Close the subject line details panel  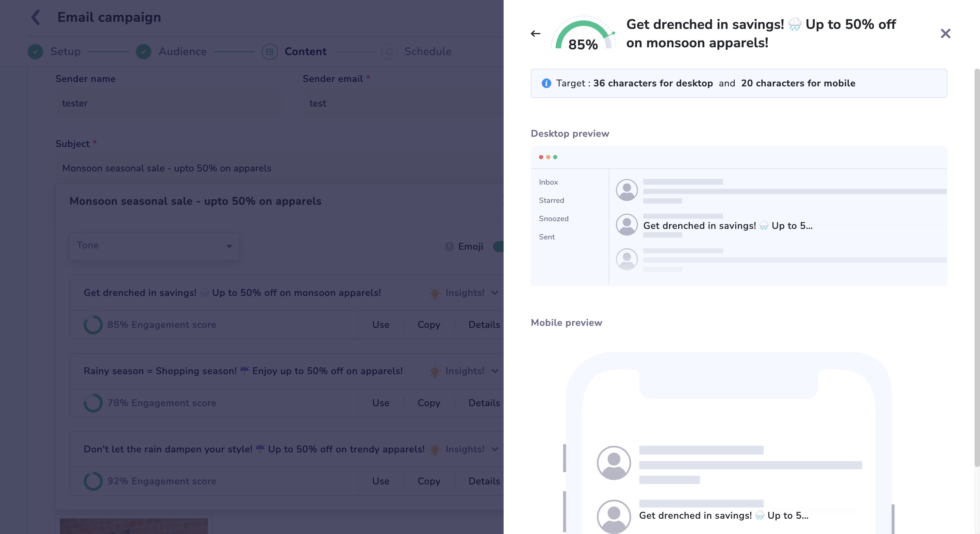tap(945, 33)
